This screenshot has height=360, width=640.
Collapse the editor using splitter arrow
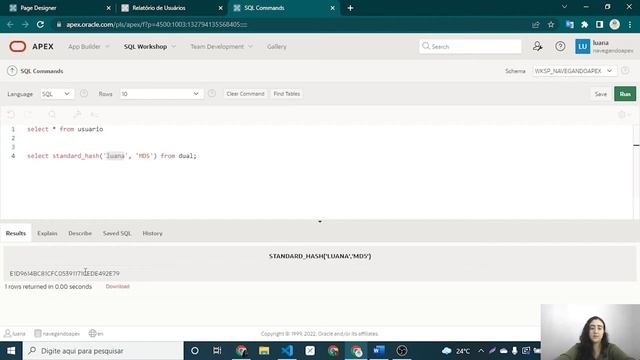tap(320, 221)
